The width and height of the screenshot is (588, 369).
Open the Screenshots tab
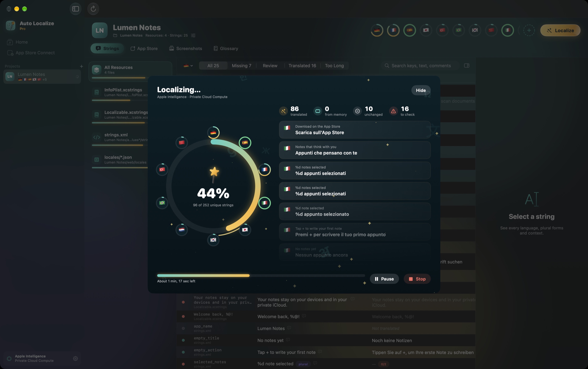[x=186, y=48]
